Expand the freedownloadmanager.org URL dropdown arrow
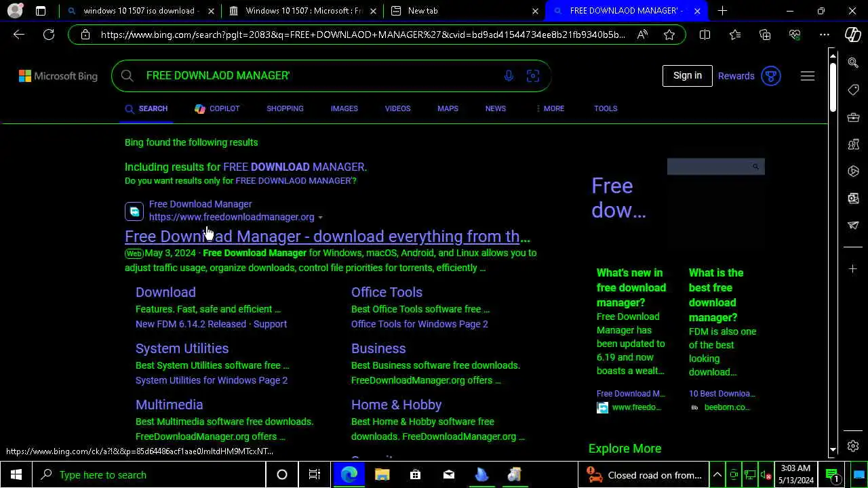 pyautogui.click(x=320, y=218)
